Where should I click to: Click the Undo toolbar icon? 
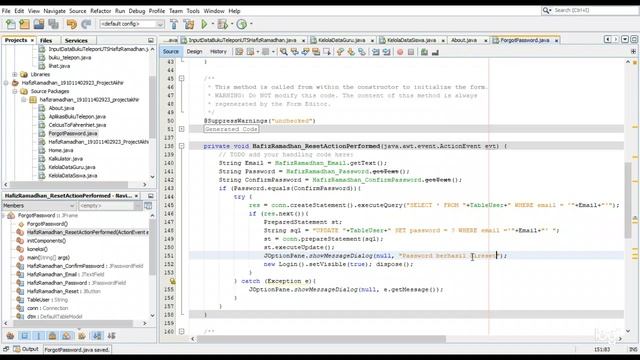coord(72,24)
